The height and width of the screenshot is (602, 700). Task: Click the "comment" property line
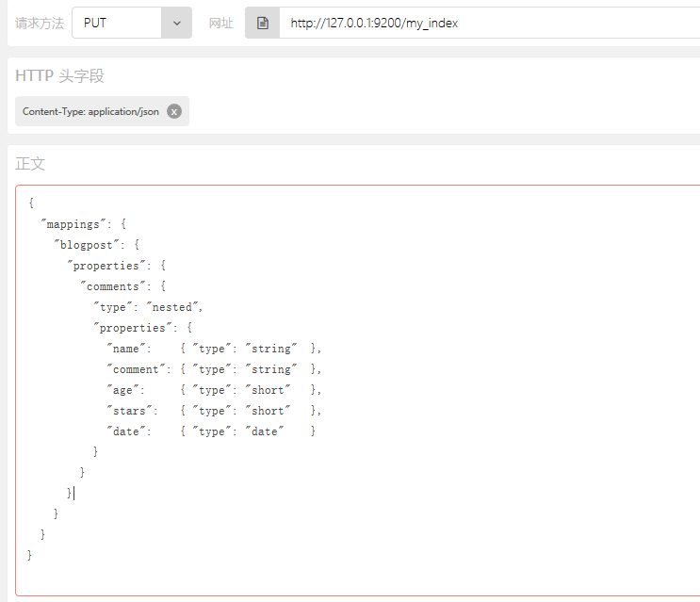214,369
